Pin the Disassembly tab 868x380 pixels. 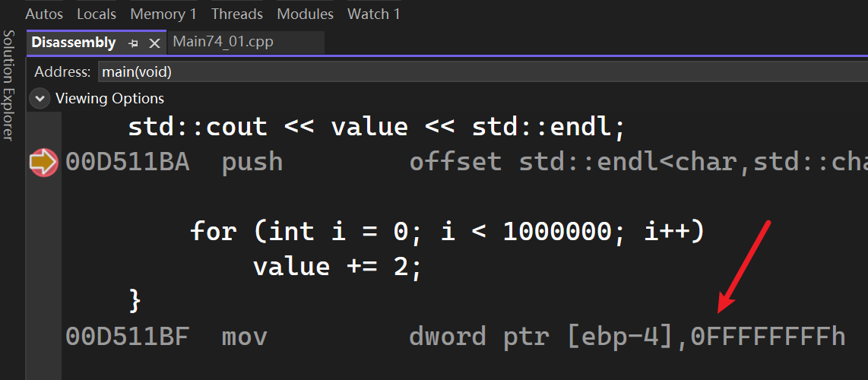[134, 43]
